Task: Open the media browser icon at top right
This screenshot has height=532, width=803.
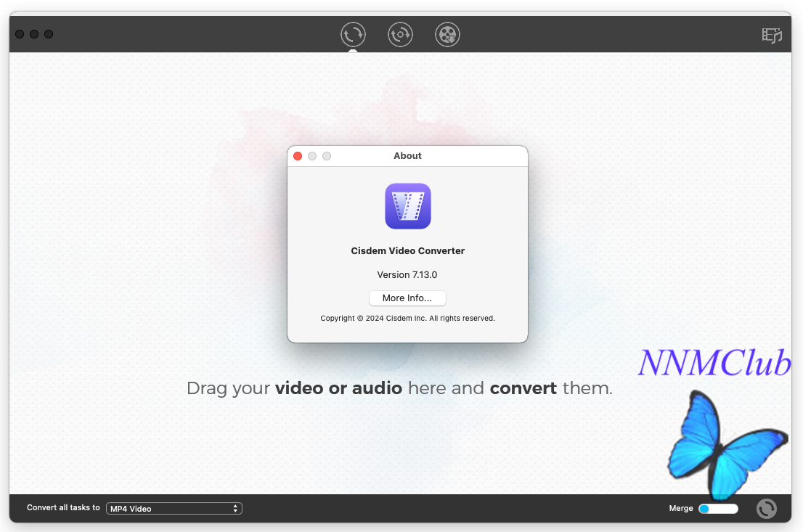Action: tap(772, 36)
